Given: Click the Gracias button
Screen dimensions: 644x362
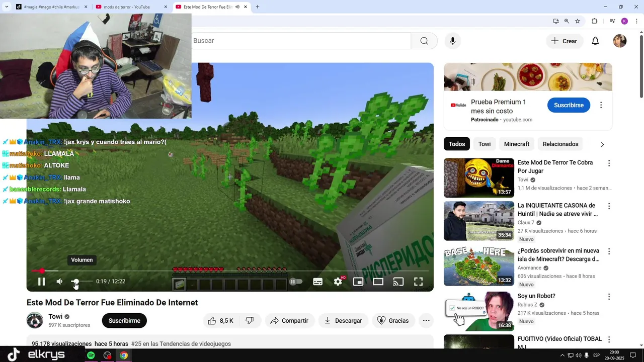Looking at the screenshot, I should (393, 321).
